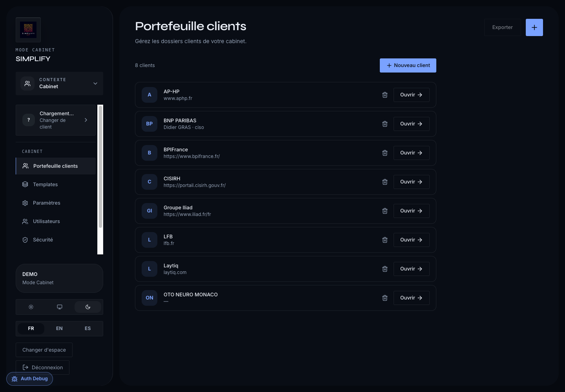Open Paramètres from the sidebar
This screenshot has width=565, height=392.
pos(56,203)
